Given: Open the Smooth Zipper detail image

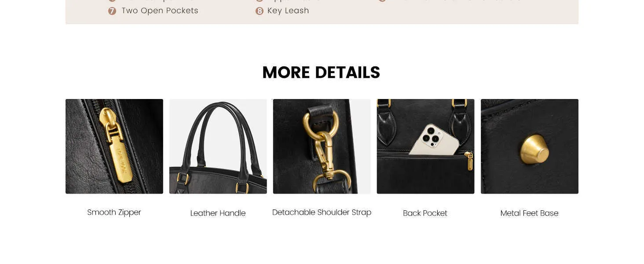Looking at the screenshot, I should click(x=114, y=146).
